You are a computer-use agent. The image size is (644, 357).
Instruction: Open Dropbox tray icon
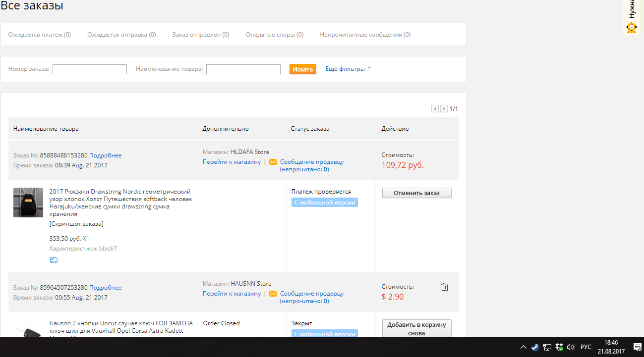tap(559, 347)
